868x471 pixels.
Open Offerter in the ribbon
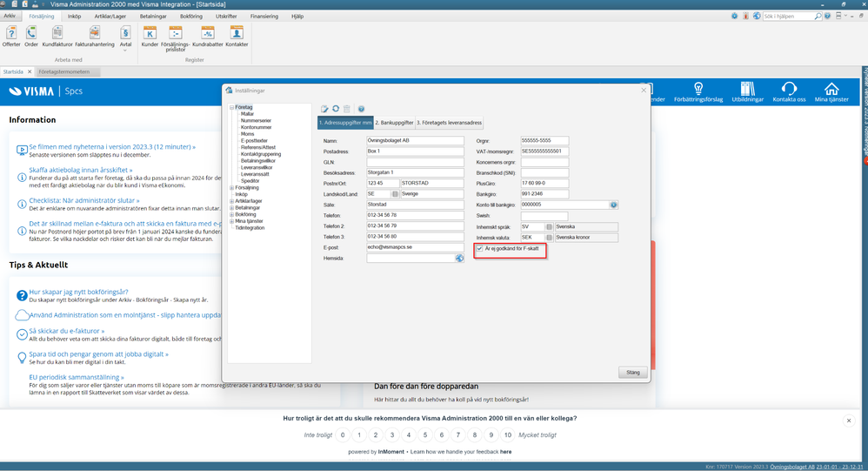[11, 37]
